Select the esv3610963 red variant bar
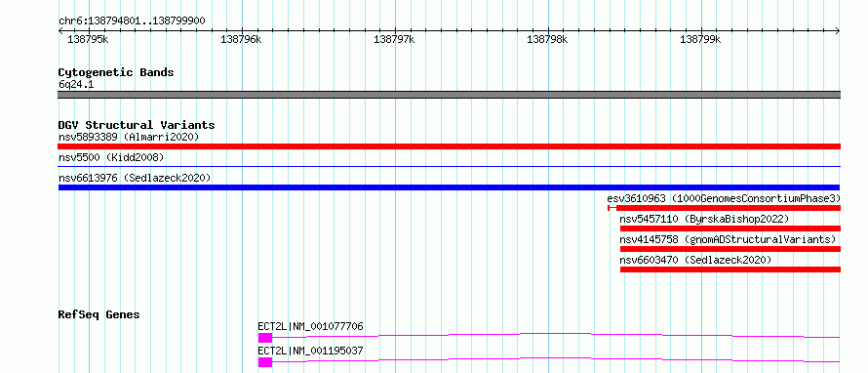The image size is (868, 373). (x=724, y=208)
